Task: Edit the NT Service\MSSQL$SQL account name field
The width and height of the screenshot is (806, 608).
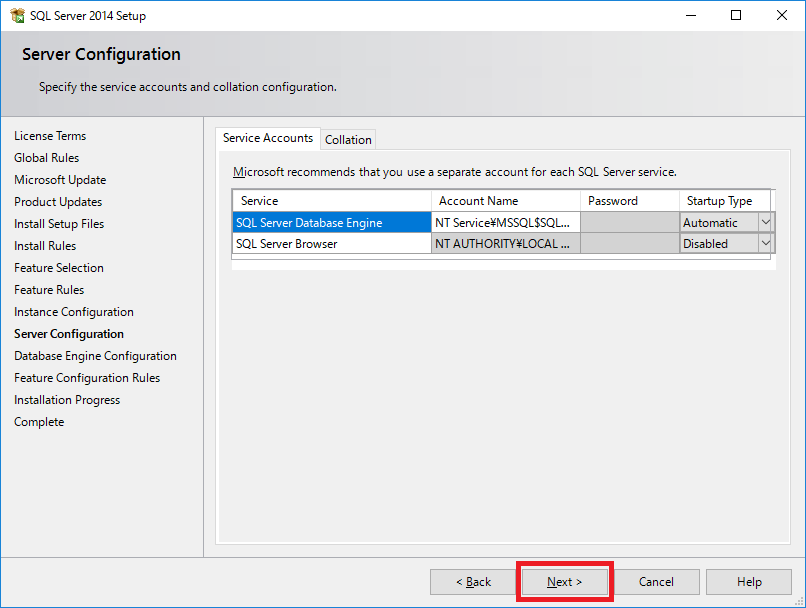Action: click(x=506, y=223)
